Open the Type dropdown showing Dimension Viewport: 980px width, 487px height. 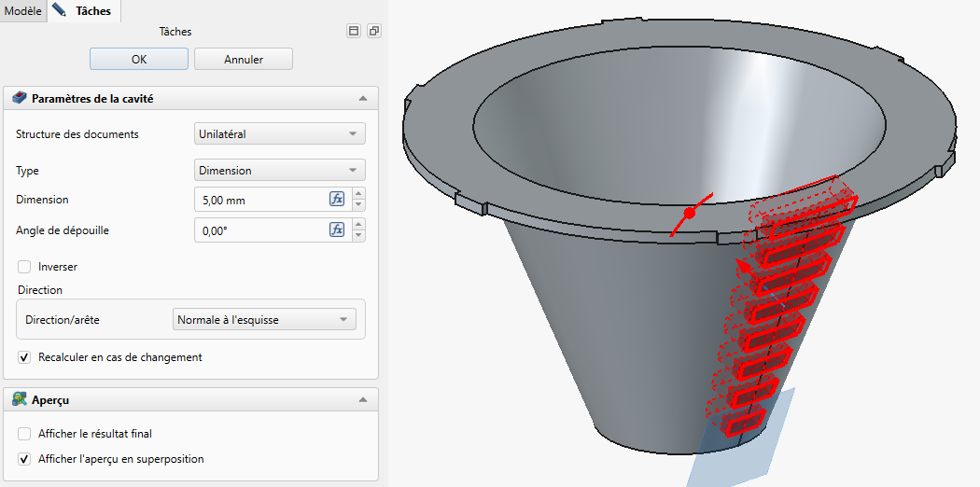coord(279,171)
